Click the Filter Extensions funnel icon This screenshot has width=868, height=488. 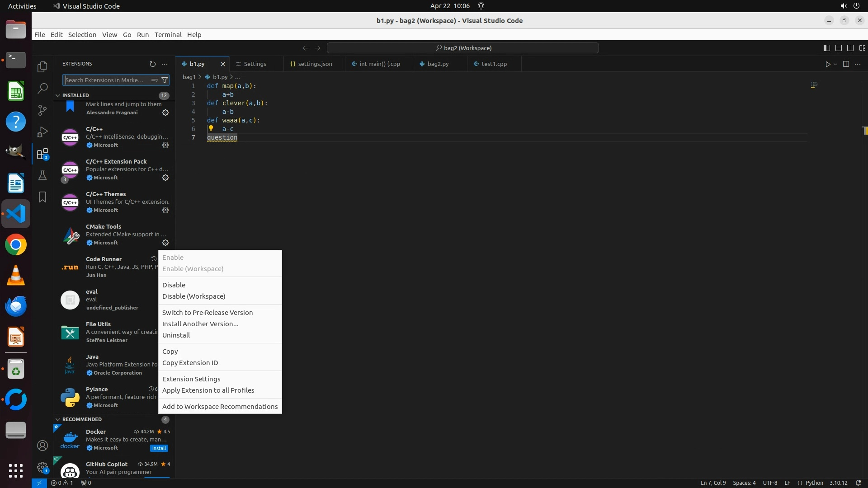point(165,80)
